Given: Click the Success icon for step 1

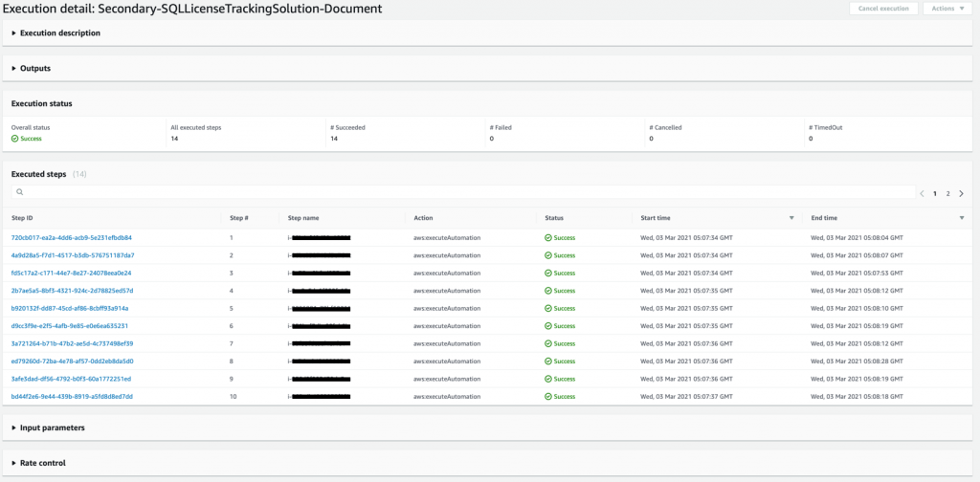Looking at the screenshot, I should [x=548, y=238].
